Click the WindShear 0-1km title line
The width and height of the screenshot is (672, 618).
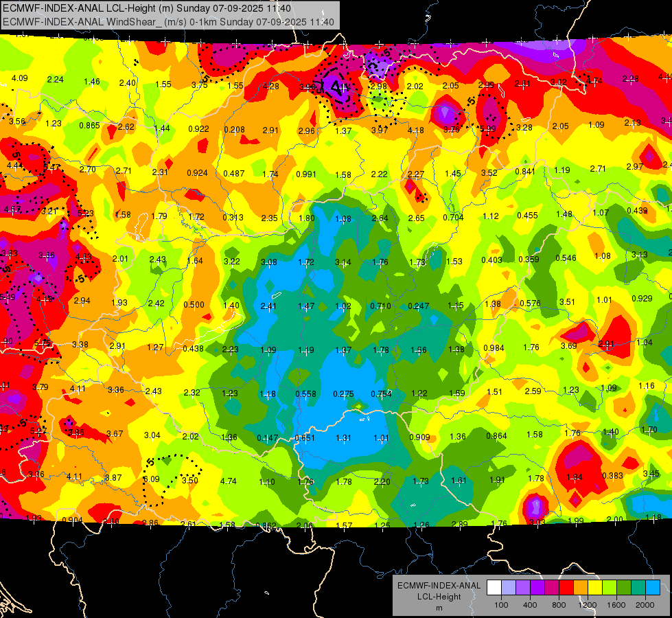pyautogui.click(x=168, y=22)
